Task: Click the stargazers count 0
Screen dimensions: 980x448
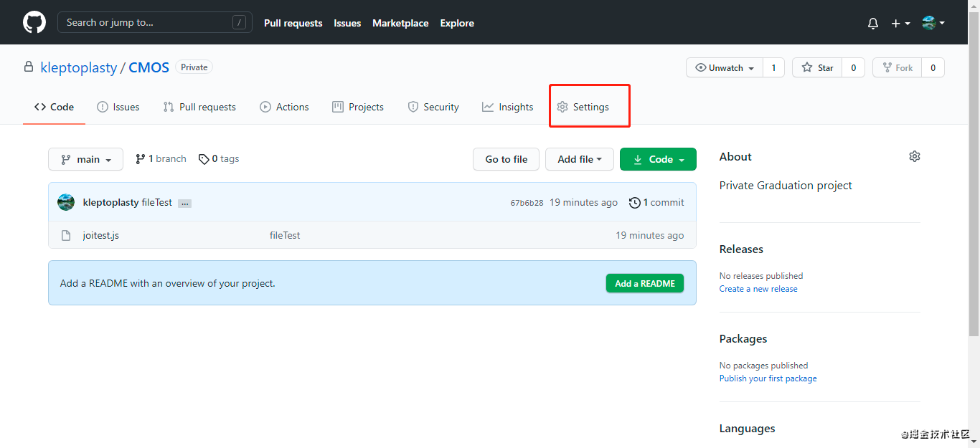Action: 853,68
